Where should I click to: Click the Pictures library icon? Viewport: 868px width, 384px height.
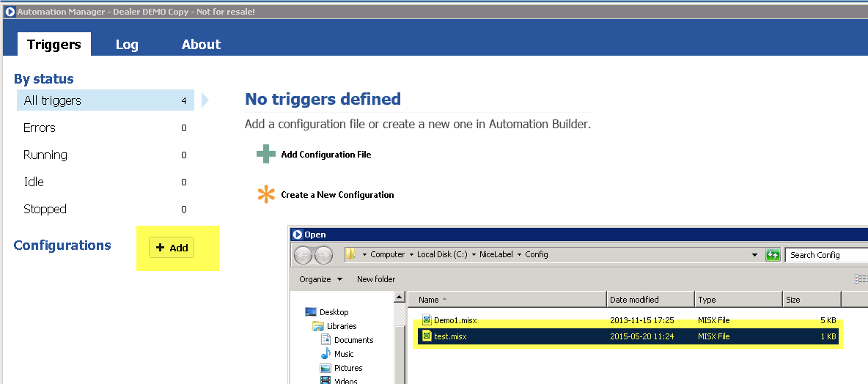[x=326, y=368]
